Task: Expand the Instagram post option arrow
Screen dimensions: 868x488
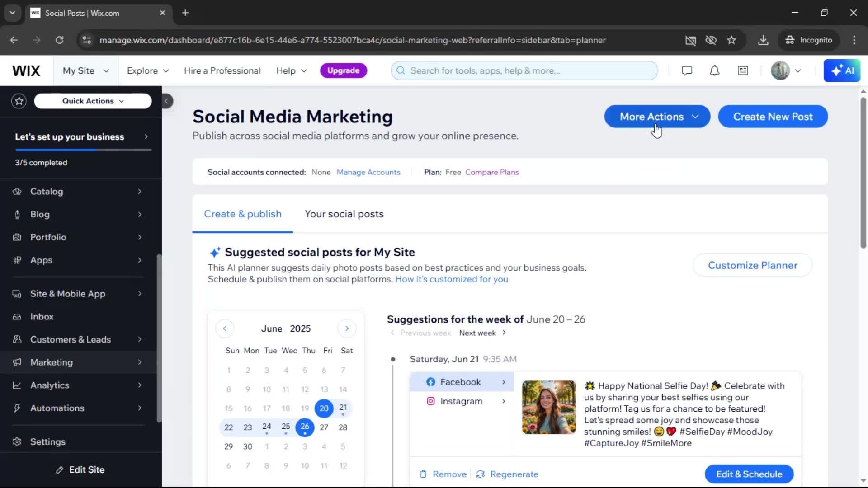Action: (x=504, y=401)
